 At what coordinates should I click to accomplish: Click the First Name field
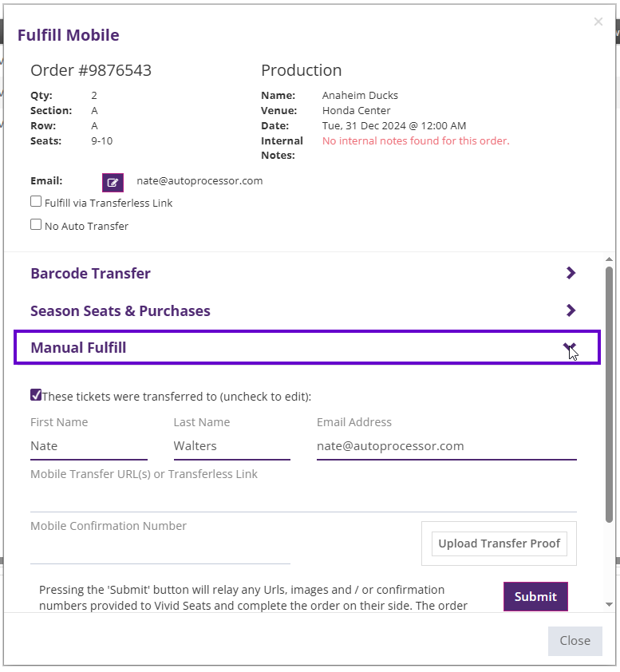point(88,446)
